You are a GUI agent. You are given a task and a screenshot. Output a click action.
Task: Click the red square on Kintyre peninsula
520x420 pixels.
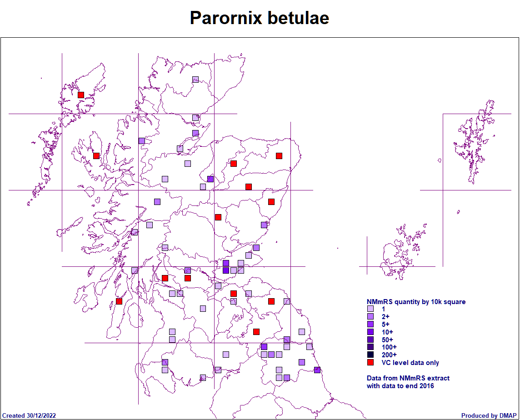119,301
